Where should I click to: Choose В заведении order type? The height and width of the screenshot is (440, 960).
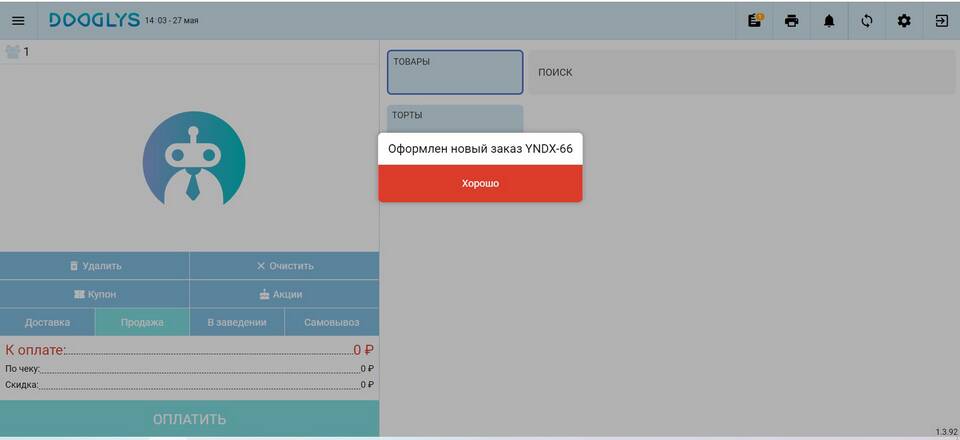point(237,322)
